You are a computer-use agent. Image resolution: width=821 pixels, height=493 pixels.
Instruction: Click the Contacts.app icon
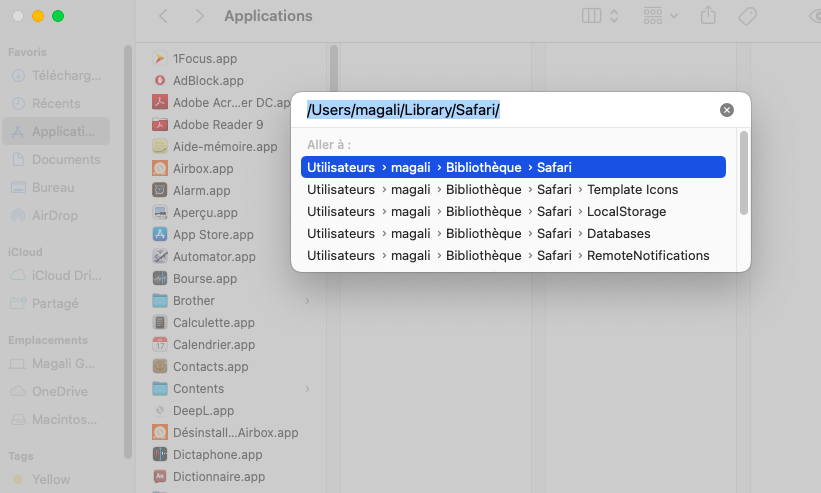pos(160,366)
